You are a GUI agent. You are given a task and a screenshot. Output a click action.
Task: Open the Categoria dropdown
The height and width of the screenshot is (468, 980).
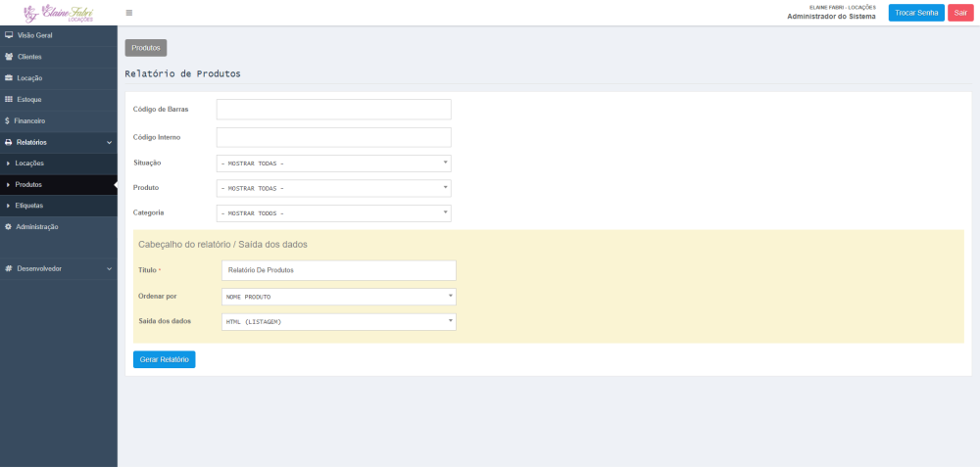pos(333,213)
